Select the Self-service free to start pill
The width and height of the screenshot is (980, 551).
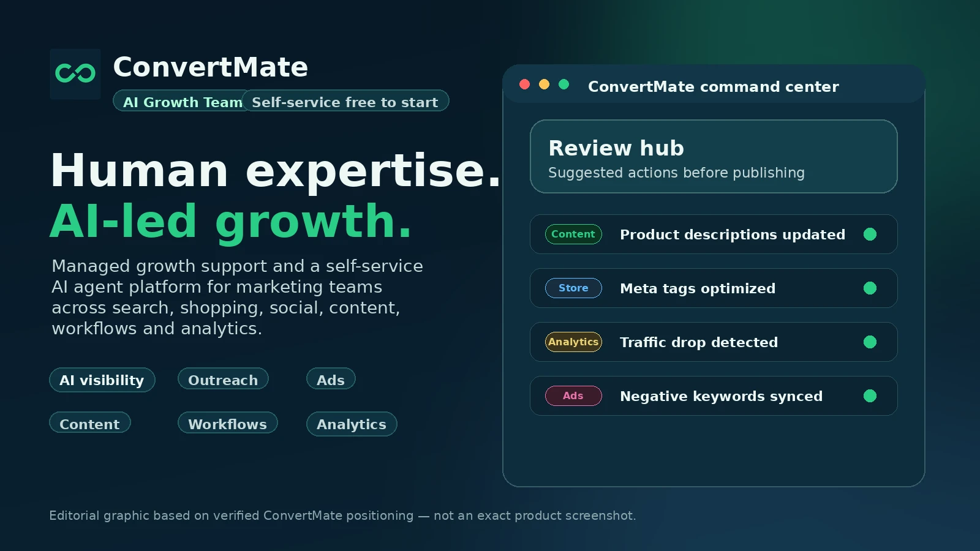[x=345, y=101]
